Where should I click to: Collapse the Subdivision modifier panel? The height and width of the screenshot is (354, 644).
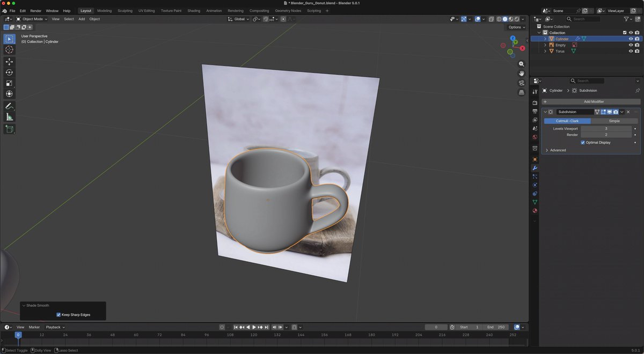(545, 112)
